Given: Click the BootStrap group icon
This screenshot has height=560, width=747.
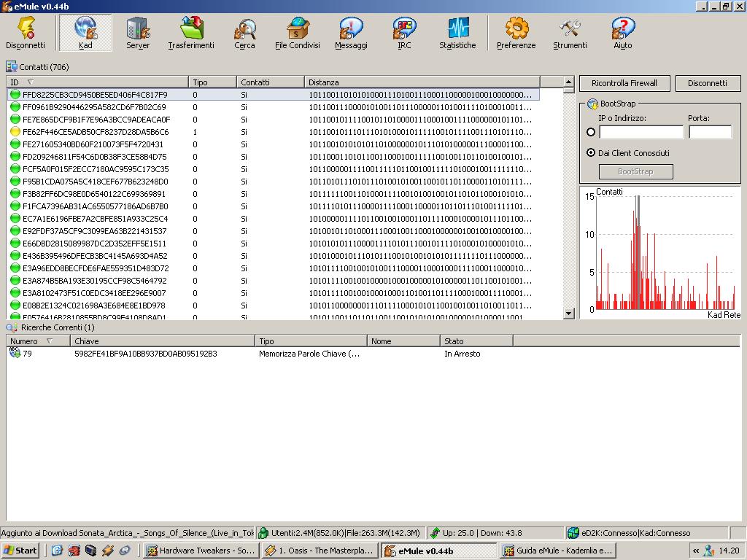Looking at the screenshot, I should click(592, 104).
